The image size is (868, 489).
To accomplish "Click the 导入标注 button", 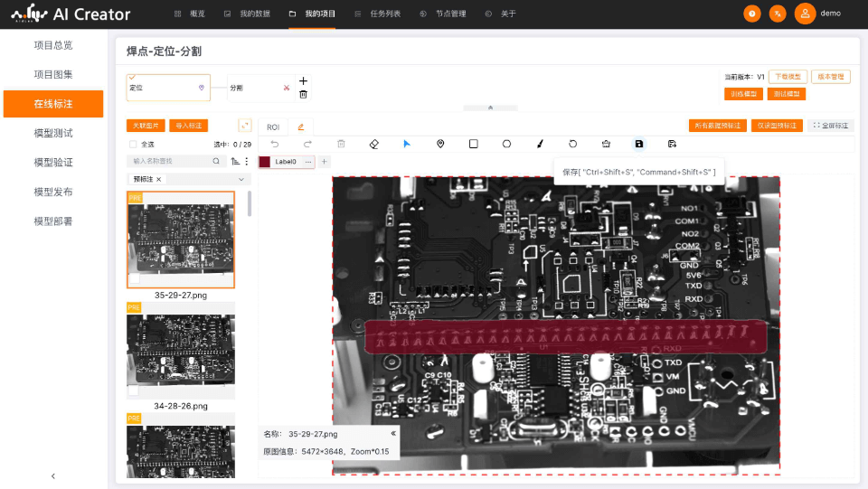I will pyautogui.click(x=188, y=126).
